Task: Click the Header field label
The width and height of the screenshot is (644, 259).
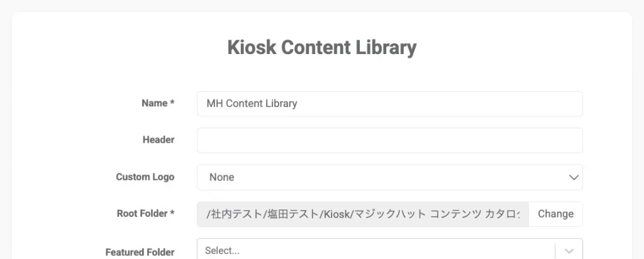Action: click(x=158, y=140)
